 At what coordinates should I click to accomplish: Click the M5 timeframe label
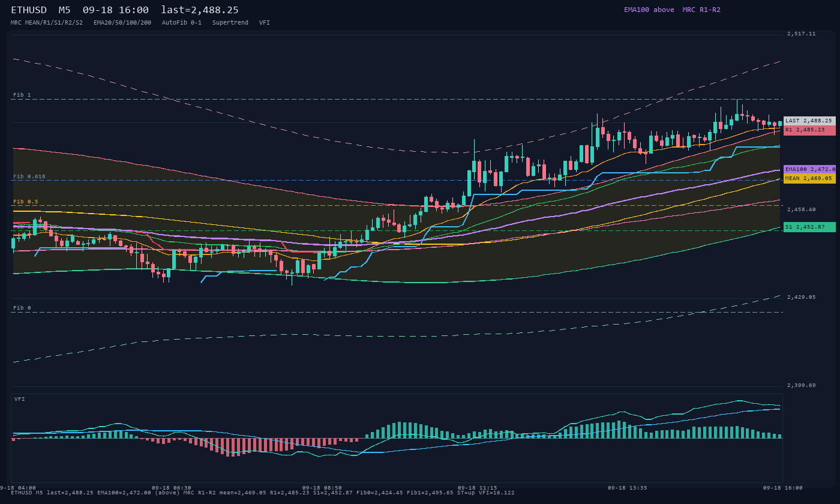click(x=65, y=10)
